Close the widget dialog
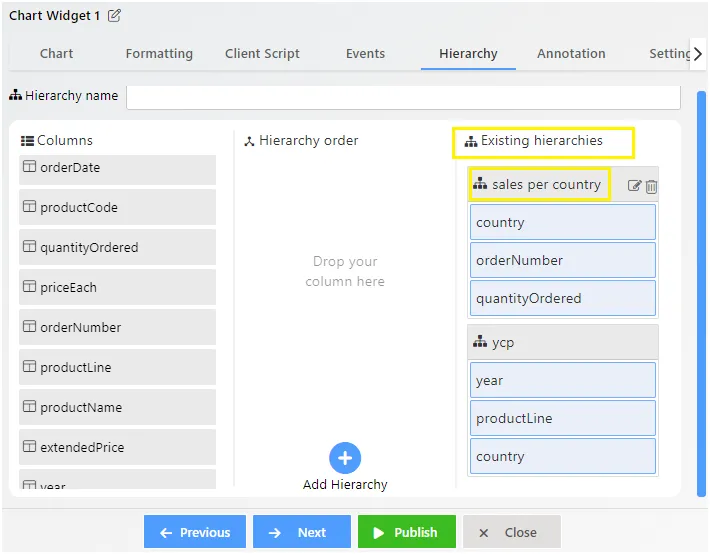The width and height of the screenshot is (710, 554). coord(512,532)
